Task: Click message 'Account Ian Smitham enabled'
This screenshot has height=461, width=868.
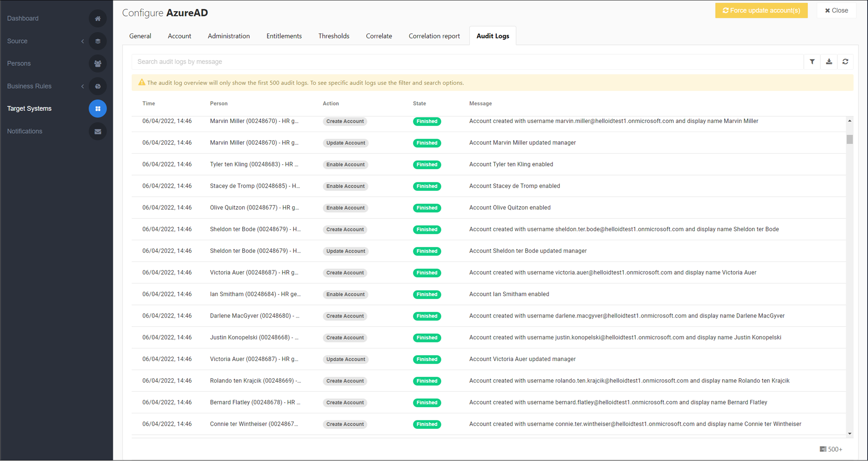Action: pyautogui.click(x=509, y=295)
